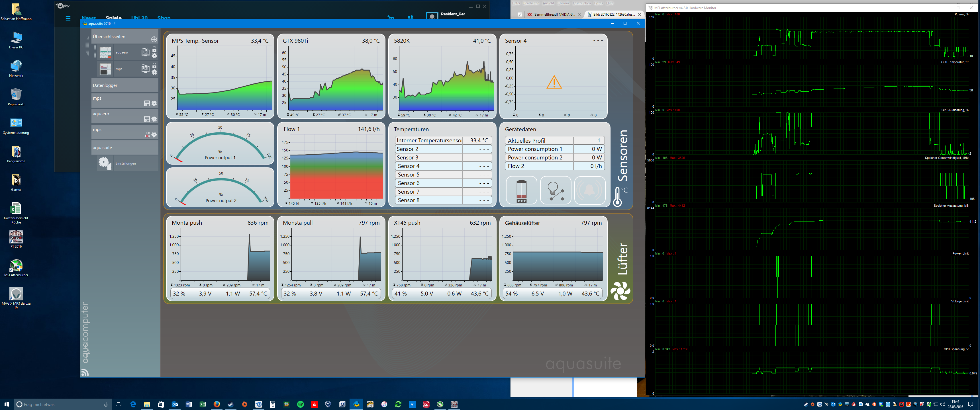Click desktop mode icon for mps page
This screenshot has height=410, width=980.
click(145, 68)
